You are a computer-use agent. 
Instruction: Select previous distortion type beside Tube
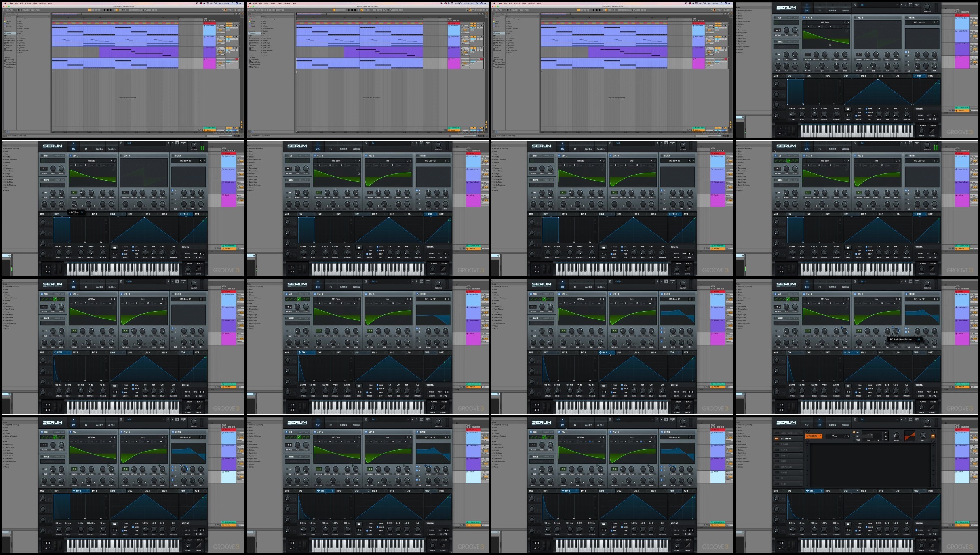[845, 436]
